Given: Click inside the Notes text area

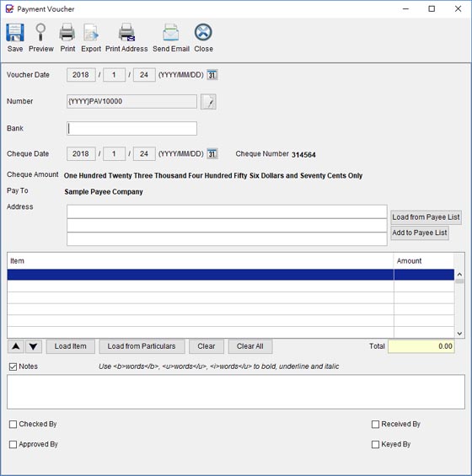Looking at the screenshot, I should 236,392.
